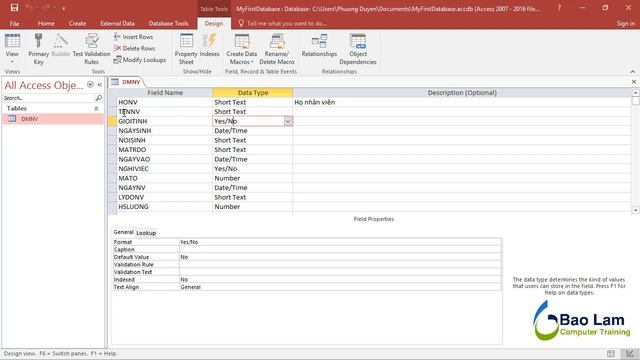Image resolution: width=640 pixels, height=360 pixels.
Task: Click Delete Rows
Action: (134, 48)
